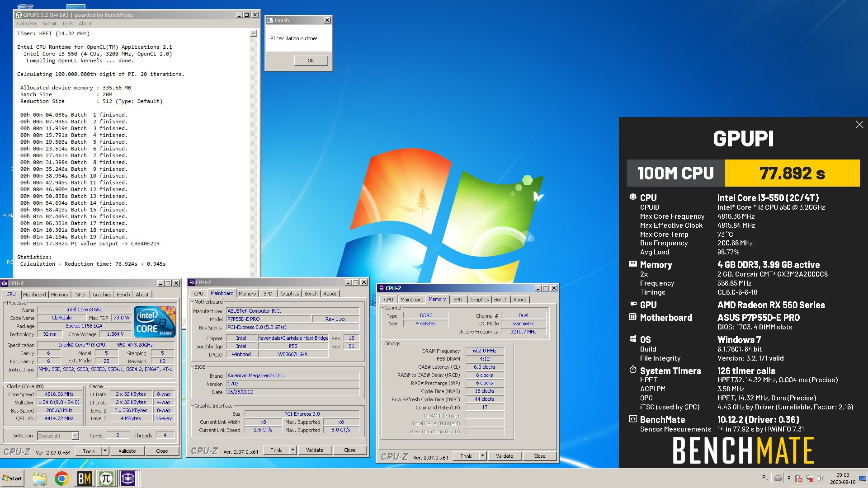Click the DRAM Frequency value 602.0 MHz
The image size is (868, 488).
tap(485, 351)
